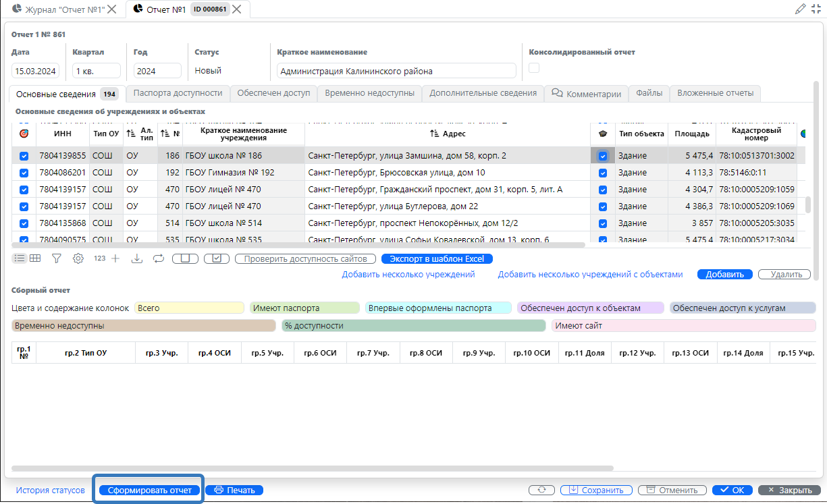Click the pencil edit icon at top right
This screenshot has height=504, width=827.
coord(801,9)
